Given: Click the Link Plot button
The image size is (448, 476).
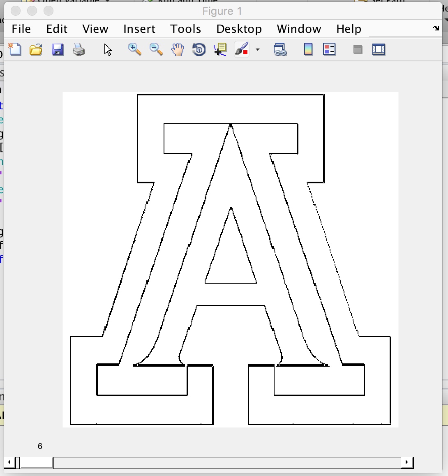Looking at the screenshot, I should click(x=280, y=49).
